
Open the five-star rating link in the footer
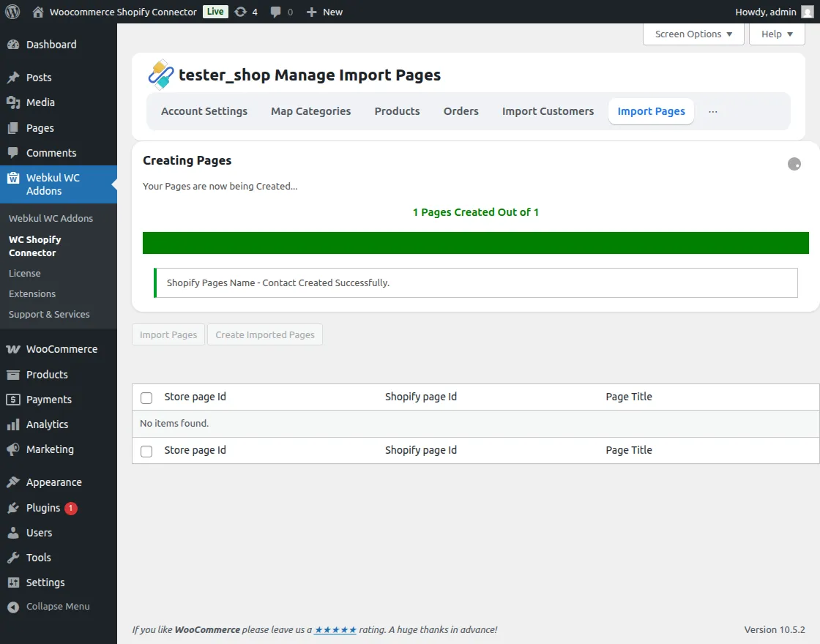[x=335, y=629]
